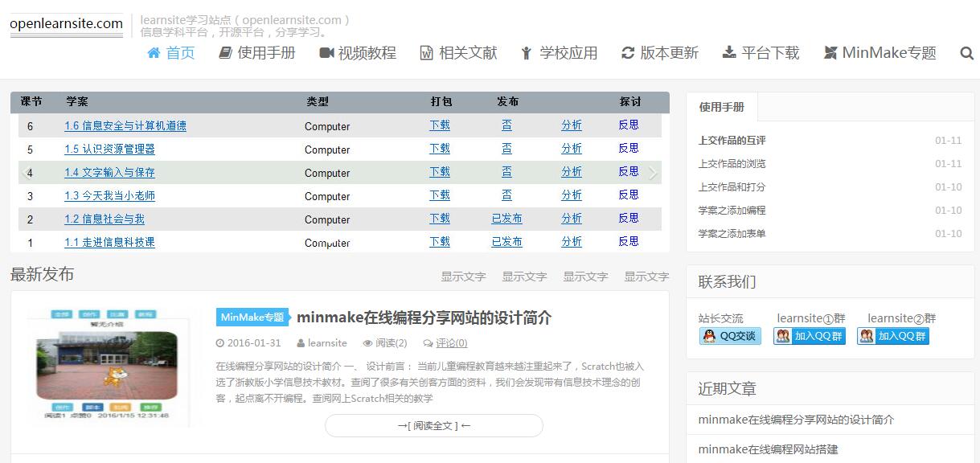Open lesson 1.4 文字输入与保存

click(110, 172)
